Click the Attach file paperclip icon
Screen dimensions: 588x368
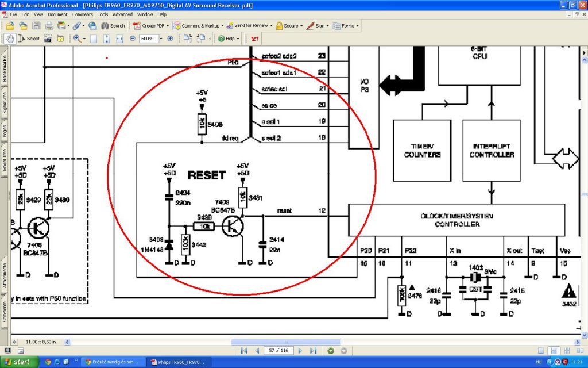[76, 26]
